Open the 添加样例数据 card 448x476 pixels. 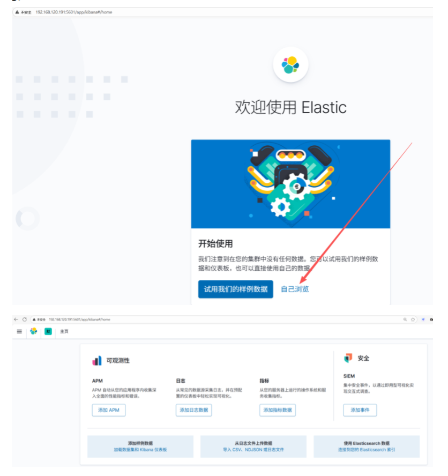click(140, 446)
